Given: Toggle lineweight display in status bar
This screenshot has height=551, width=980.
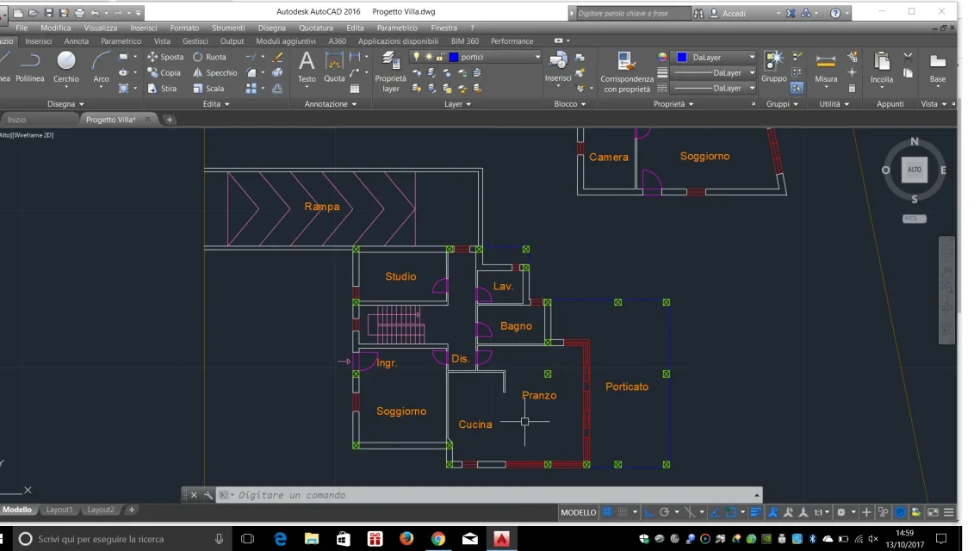Looking at the screenshot, I should [x=755, y=512].
